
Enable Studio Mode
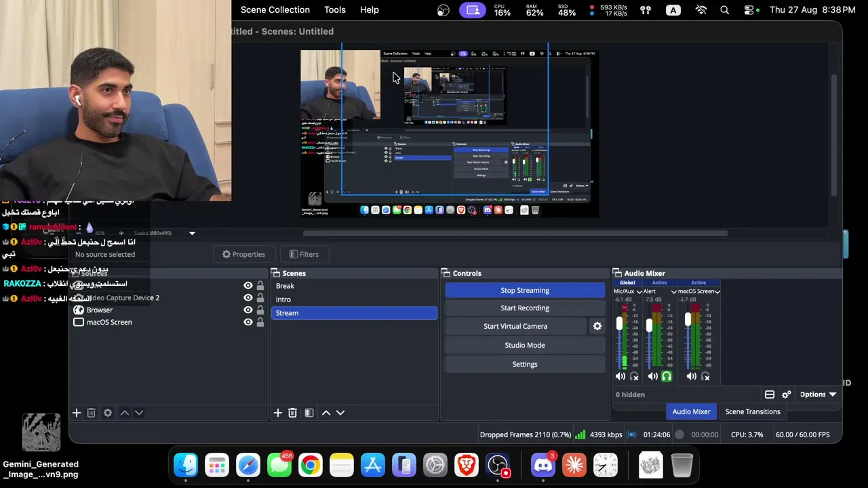click(x=525, y=345)
